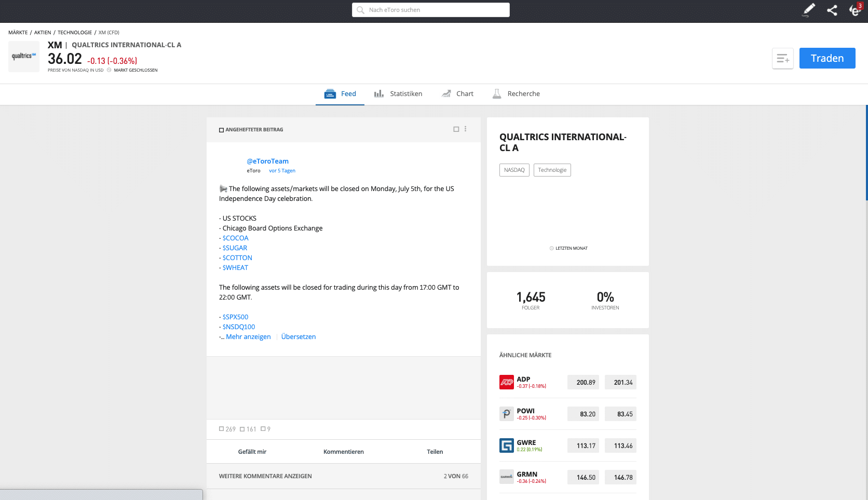
Task: Click ADP sell price 200.89
Action: (x=583, y=382)
